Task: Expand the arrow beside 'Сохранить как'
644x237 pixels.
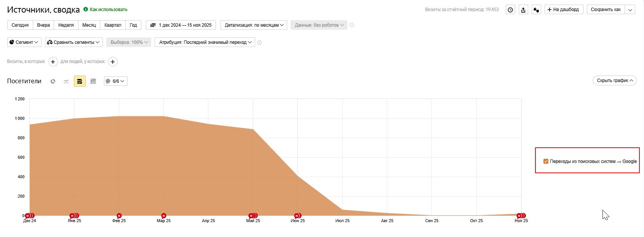Action: (x=630, y=10)
